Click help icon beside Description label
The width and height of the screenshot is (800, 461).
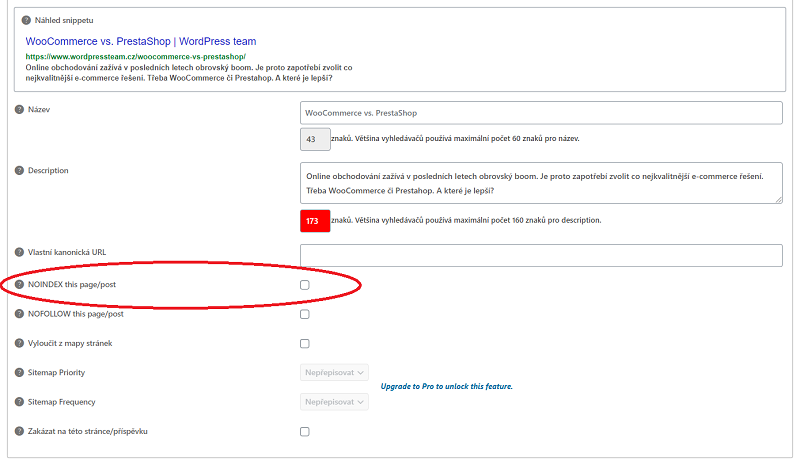coord(19,170)
